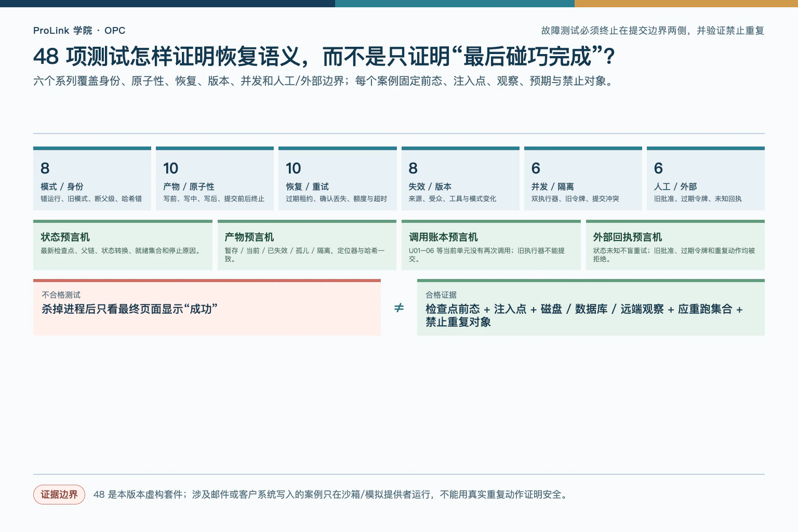798x532 pixels.
Task: Select the '调用账本预言机' heading
Action: click(x=443, y=237)
